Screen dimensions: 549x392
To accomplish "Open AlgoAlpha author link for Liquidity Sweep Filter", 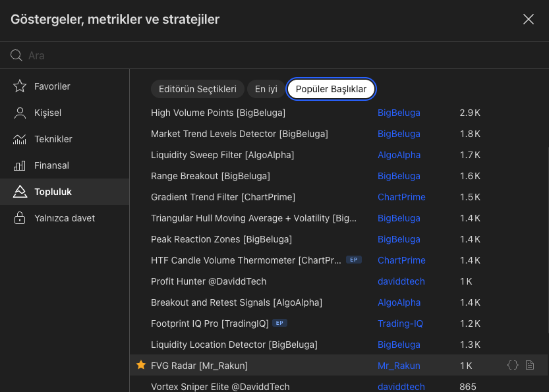I will click(x=399, y=155).
